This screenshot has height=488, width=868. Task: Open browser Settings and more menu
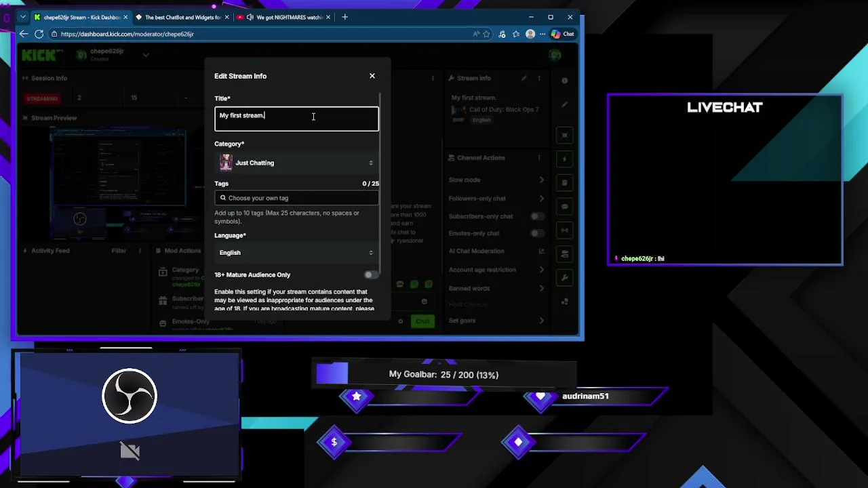543,34
